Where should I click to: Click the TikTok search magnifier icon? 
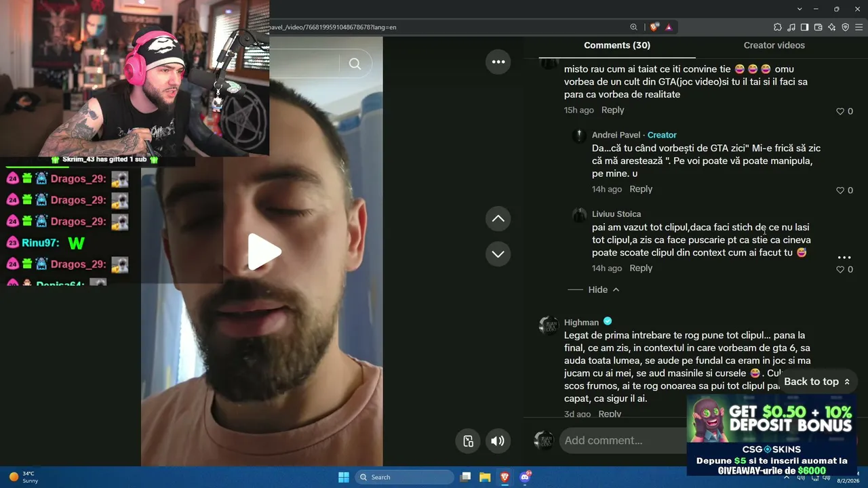355,64
